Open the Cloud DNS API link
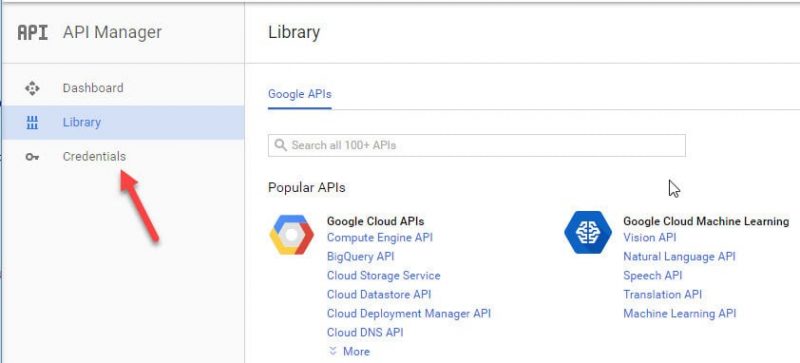The height and width of the screenshot is (363, 800). 365,332
